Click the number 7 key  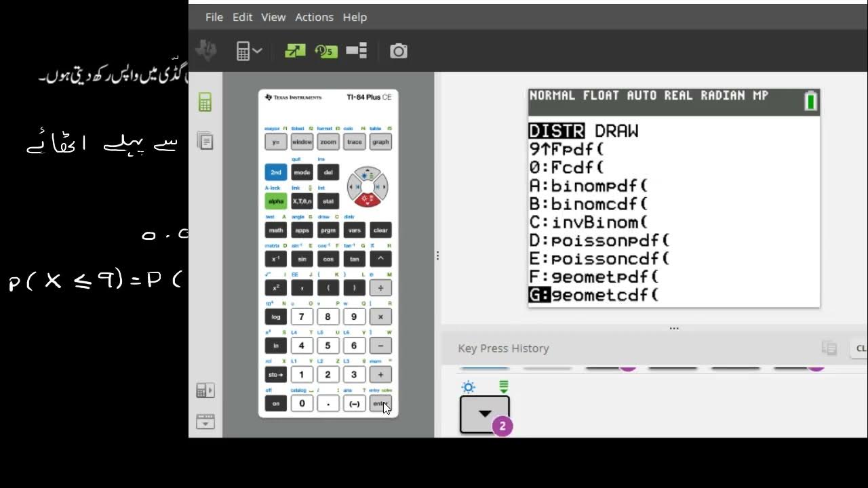302,317
